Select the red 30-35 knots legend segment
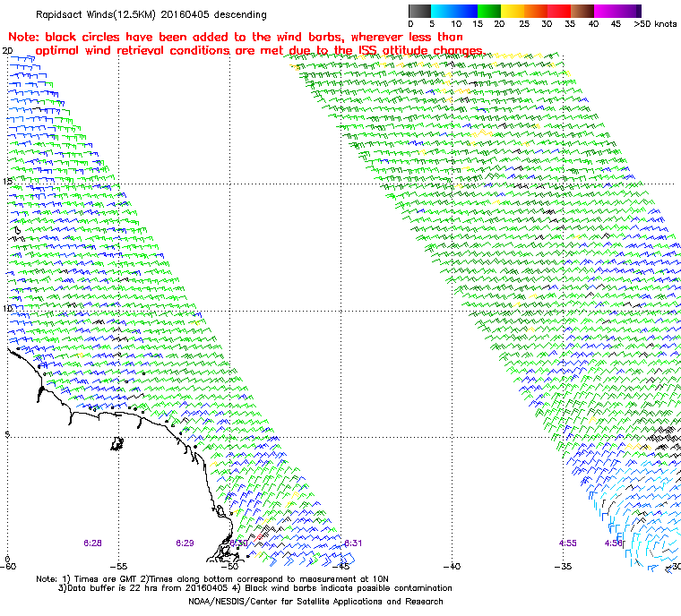This screenshot has height=616, width=681. click(559, 11)
